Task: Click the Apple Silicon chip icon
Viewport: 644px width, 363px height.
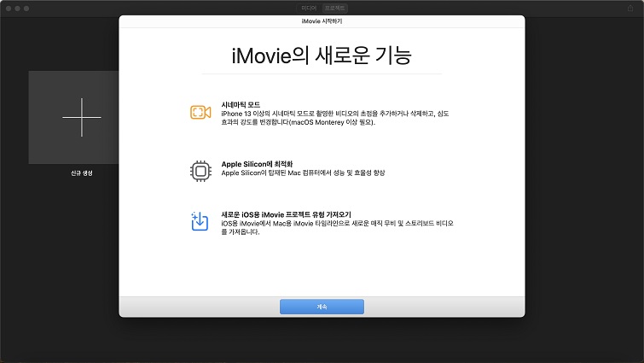Action: pyautogui.click(x=200, y=171)
